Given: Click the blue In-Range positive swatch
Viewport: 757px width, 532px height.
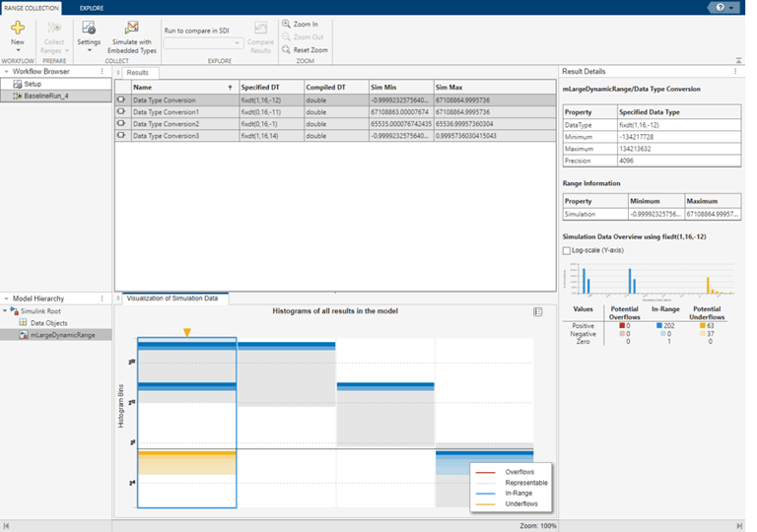Looking at the screenshot, I should click(659, 326).
